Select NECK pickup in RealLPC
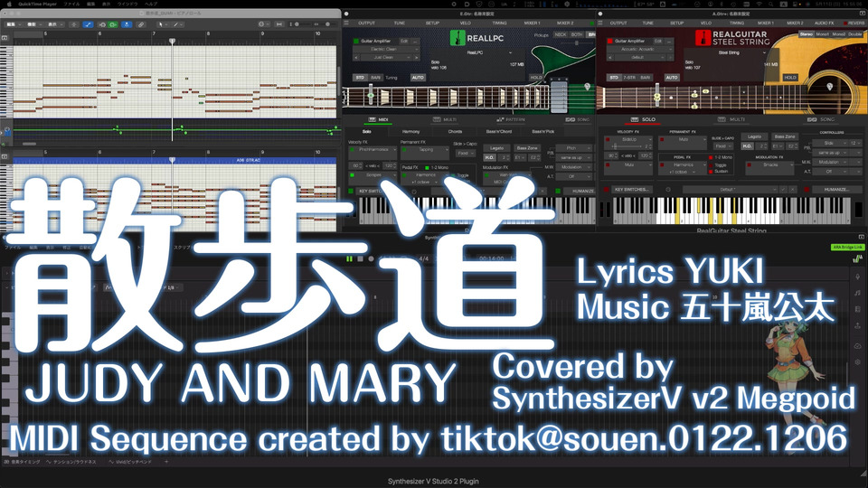This screenshot has height=488, width=868. click(x=561, y=35)
